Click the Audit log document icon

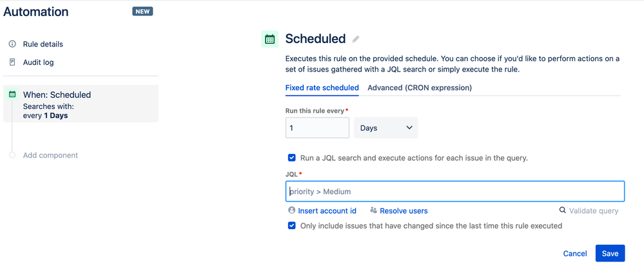(x=12, y=62)
